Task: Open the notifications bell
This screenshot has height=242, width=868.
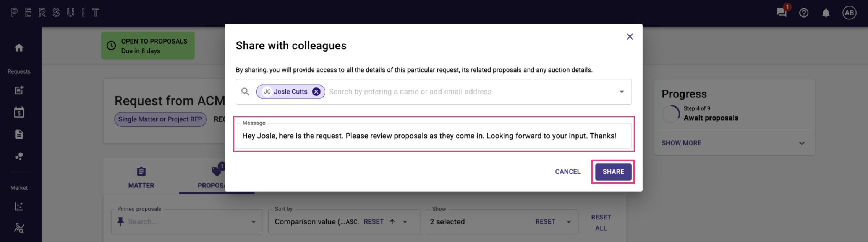Action: (x=826, y=13)
